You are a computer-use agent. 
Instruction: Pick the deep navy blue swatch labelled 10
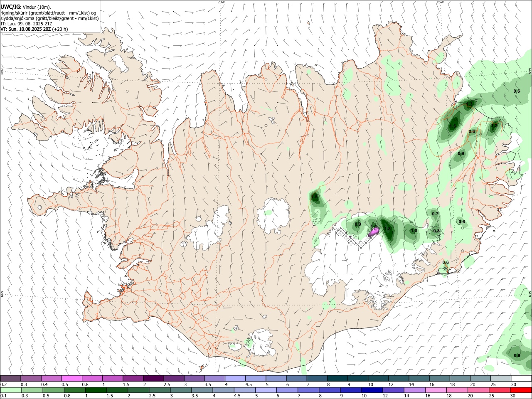[372, 390]
